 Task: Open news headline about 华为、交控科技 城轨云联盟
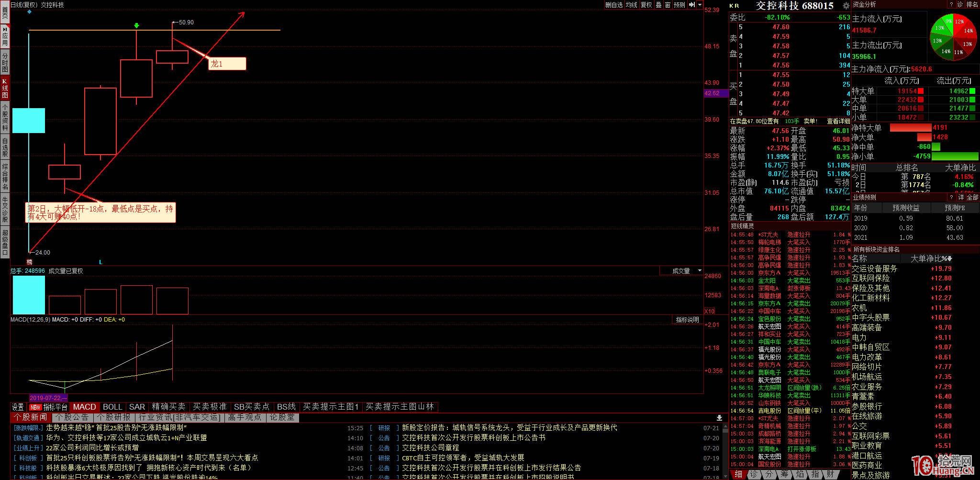point(126,438)
